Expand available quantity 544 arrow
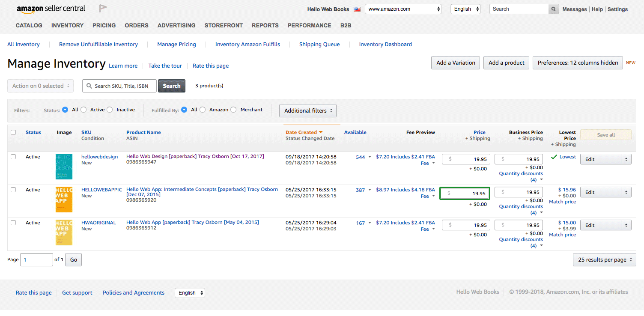 (370, 157)
